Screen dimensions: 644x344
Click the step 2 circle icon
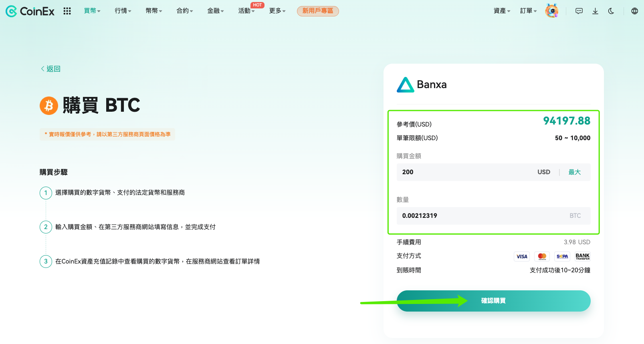click(46, 227)
